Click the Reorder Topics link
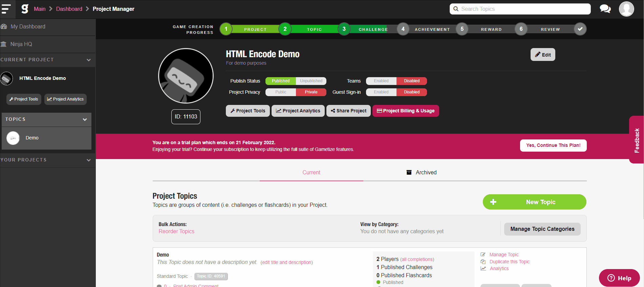The width and height of the screenshot is (644, 287). [176, 231]
